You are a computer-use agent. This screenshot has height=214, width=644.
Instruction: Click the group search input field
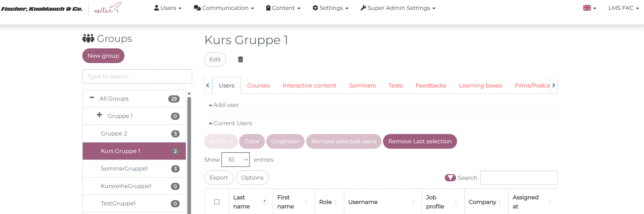(x=137, y=76)
